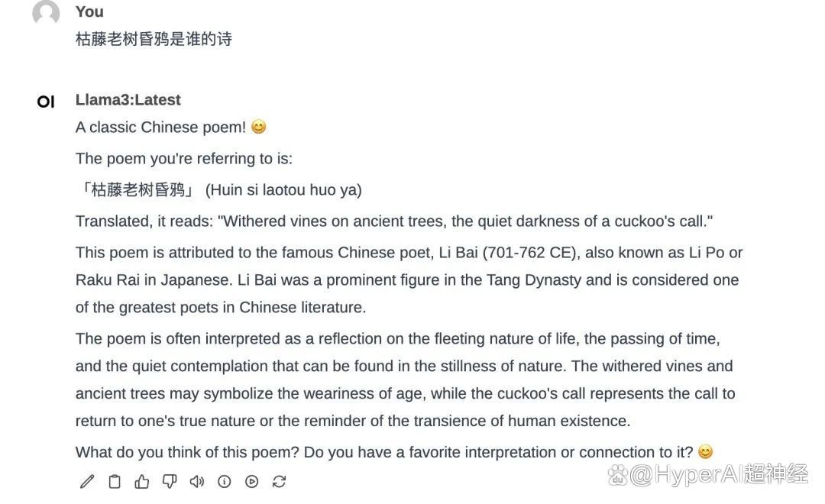825x504 pixels.
Task: Give the response a thumbs down
Action: [x=170, y=481]
